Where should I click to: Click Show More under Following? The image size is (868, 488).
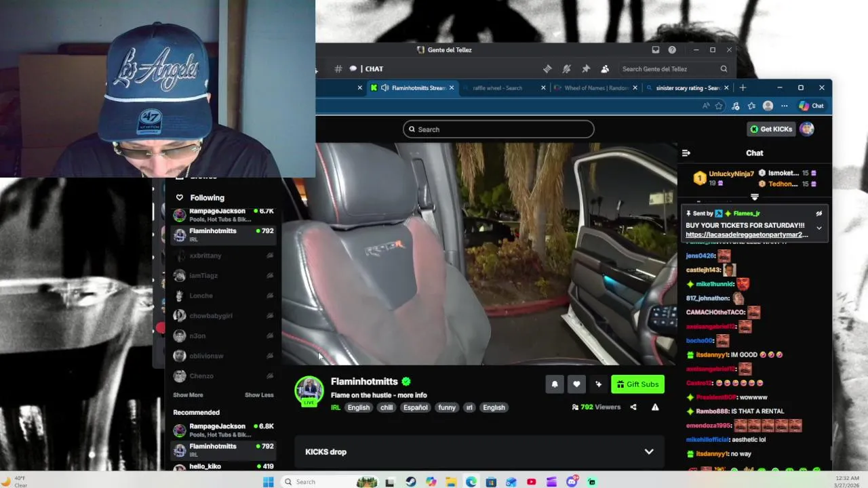(x=188, y=395)
